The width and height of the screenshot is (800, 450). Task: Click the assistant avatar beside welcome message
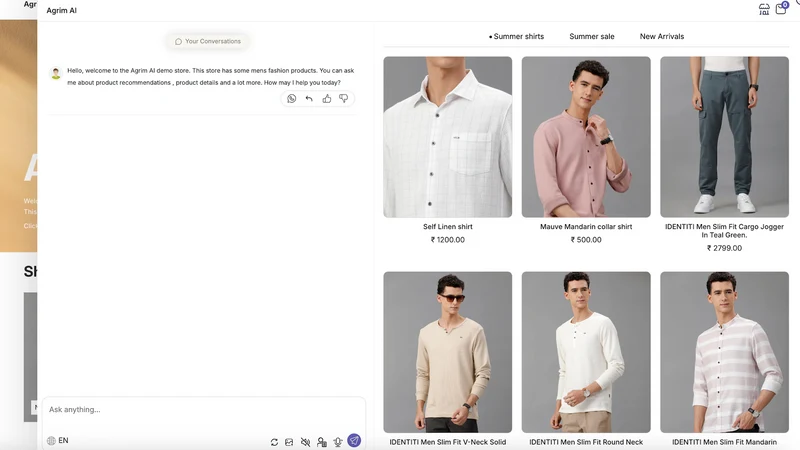[56, 73]
